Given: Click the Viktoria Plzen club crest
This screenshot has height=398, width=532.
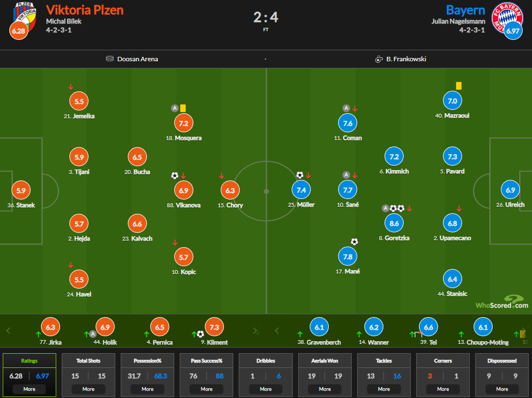Looking at the screenshot, I should pyautogui.click(x=25, y=16).
